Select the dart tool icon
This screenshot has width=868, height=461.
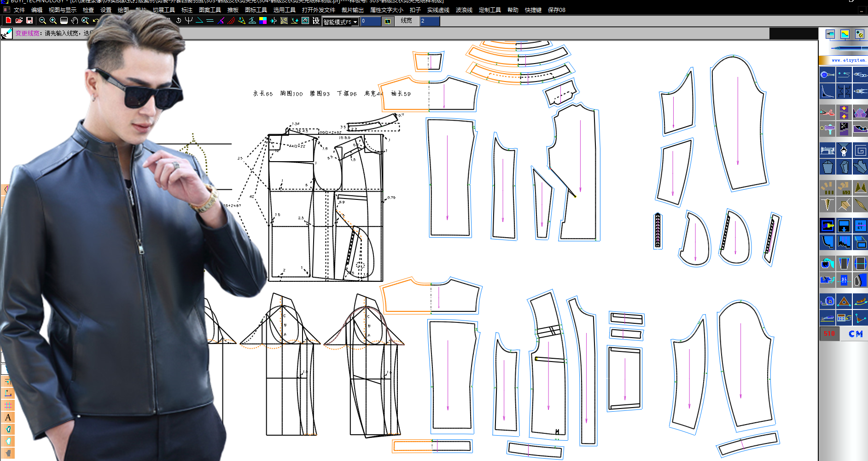pyautogui.click(x=827, y=204)
